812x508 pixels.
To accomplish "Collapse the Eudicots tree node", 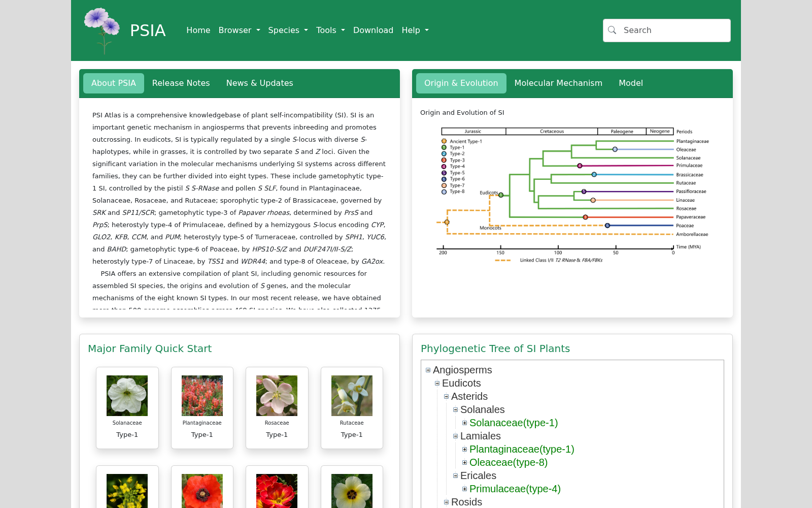I will 437,384.
